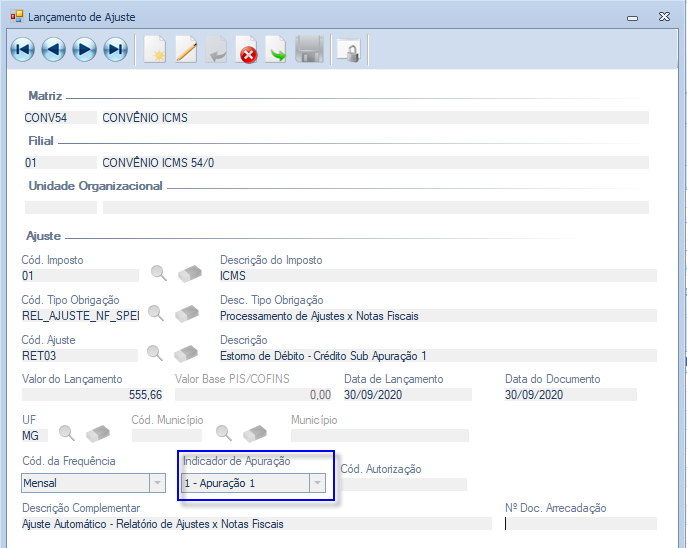The height and width of the screenshot is (548, 687).
Task: Click empty Unidade Organizacional description field
Action: coord(375,208)
